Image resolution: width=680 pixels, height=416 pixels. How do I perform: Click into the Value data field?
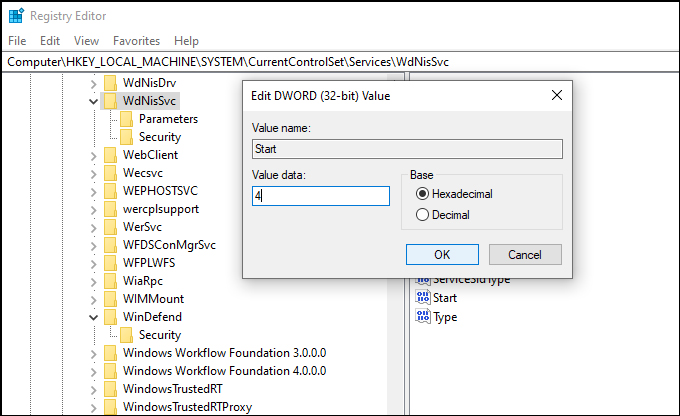coord(321,196)
